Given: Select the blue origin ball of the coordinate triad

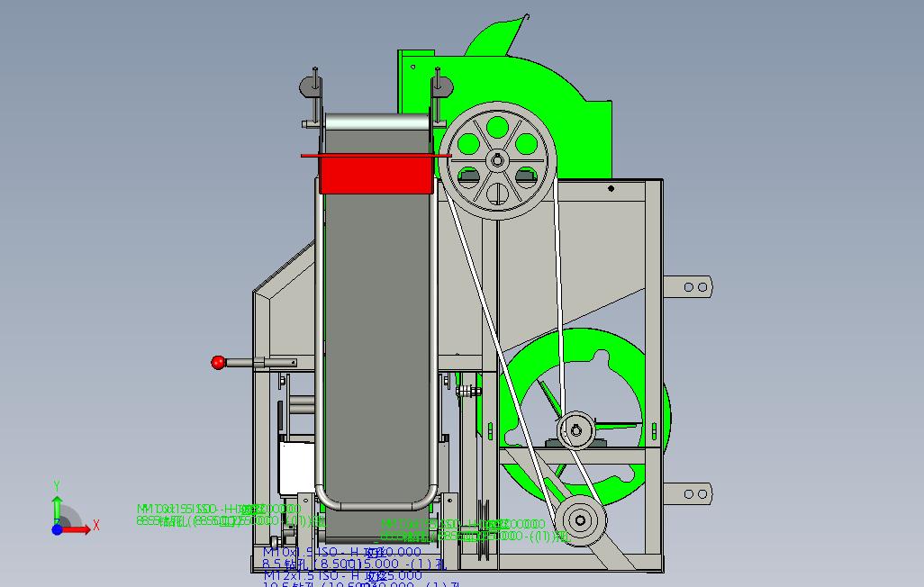Looking at the screenshot, I should [x=57, y=530].
